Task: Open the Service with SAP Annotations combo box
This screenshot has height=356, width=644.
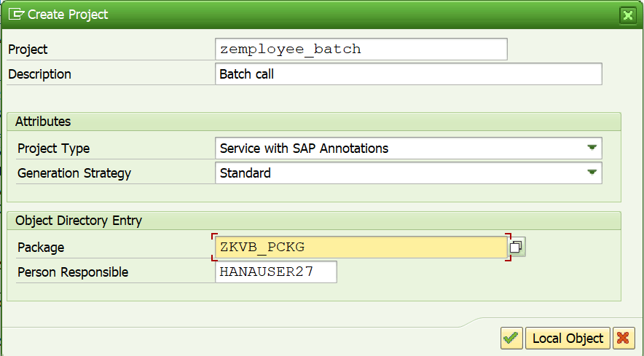Action: (408, 148)
